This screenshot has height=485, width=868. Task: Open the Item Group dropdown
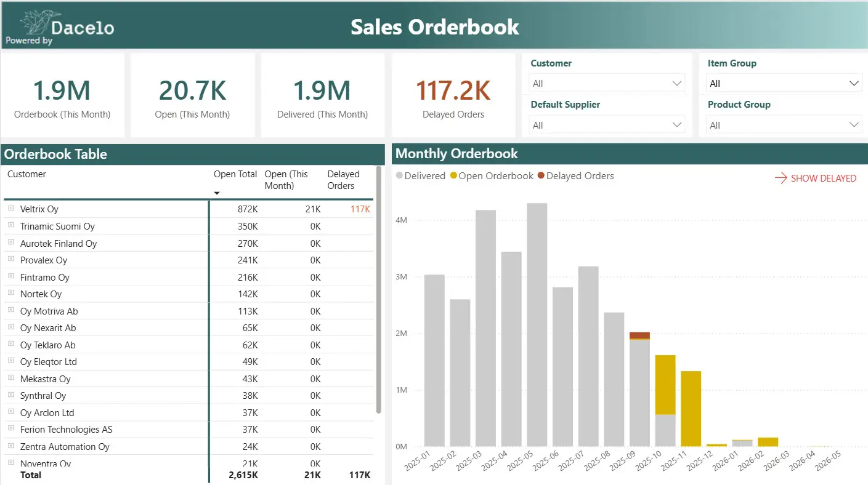tap(784, 84)
